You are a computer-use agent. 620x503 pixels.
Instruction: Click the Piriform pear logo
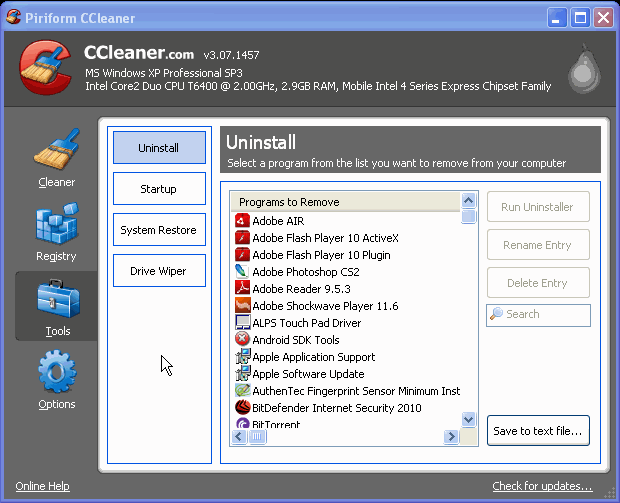click(x=584, y=70)
